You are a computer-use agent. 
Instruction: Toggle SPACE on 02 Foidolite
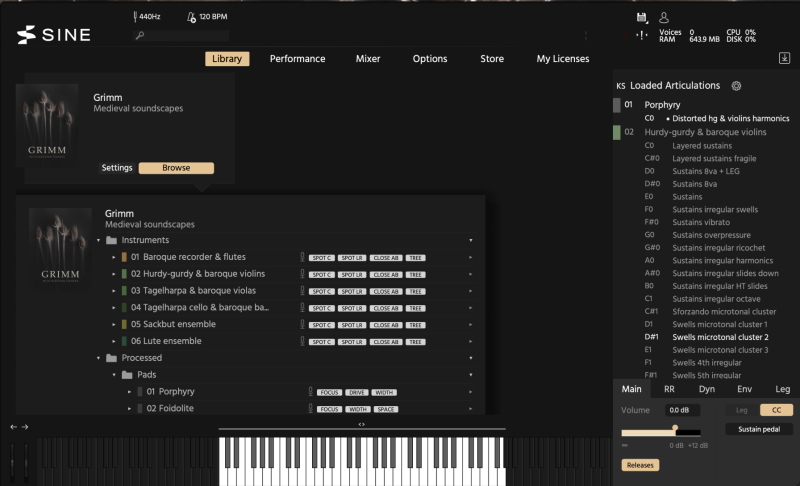click(x=386, y=410)
